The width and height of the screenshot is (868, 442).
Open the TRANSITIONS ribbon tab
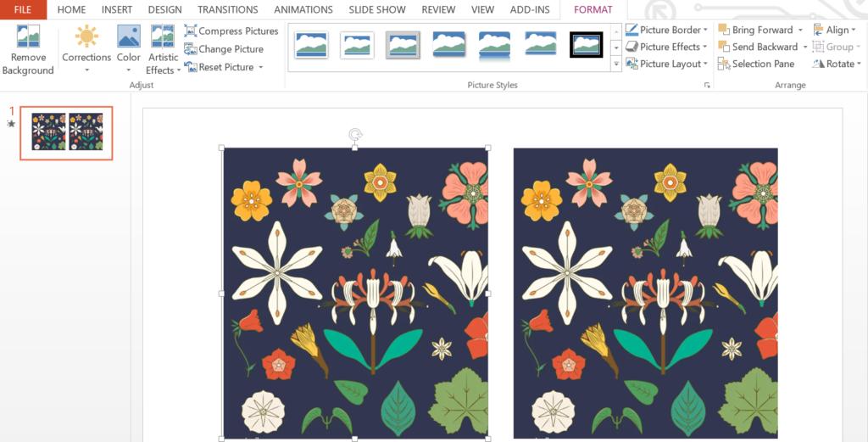[x=227, y=10]
